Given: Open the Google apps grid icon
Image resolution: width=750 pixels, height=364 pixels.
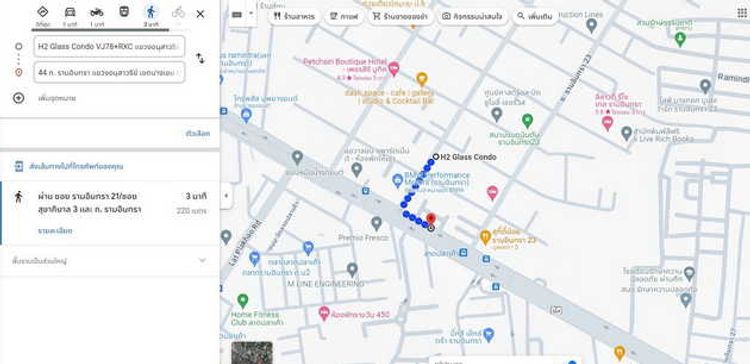Looking at the screenshot, I should pyautogui.click(x=742, y=13).
